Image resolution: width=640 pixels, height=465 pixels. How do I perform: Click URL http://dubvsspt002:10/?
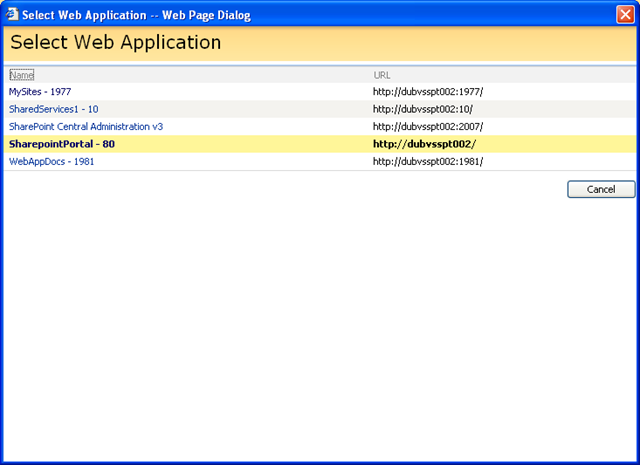[x=423, y=109]
